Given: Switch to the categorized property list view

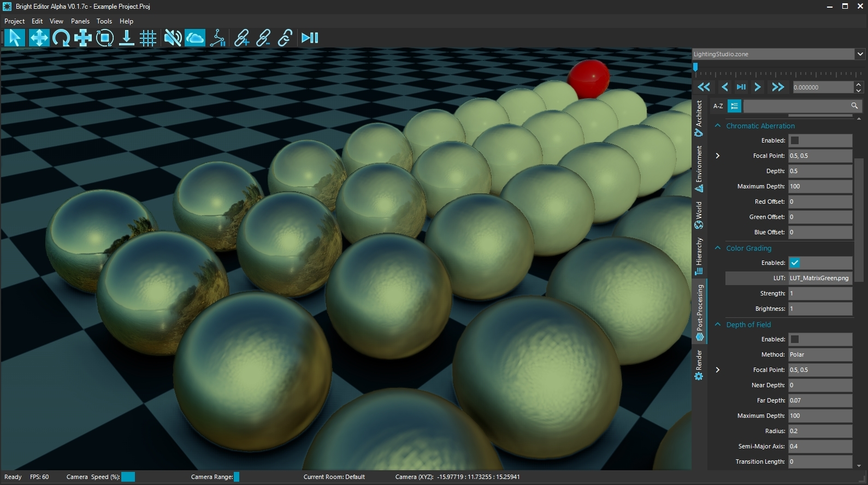Looking at the screenshot, I should (734, 106).
